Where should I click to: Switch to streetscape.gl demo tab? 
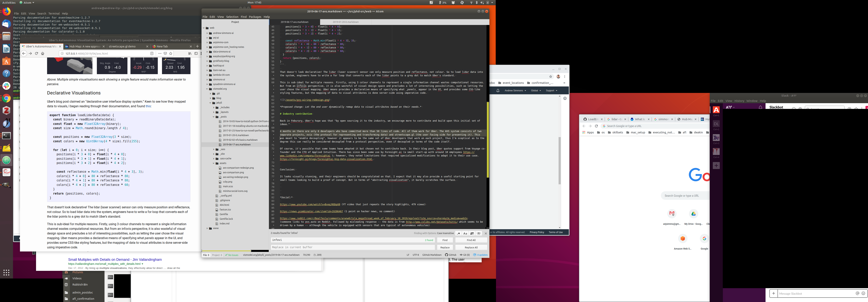(122, 46)
